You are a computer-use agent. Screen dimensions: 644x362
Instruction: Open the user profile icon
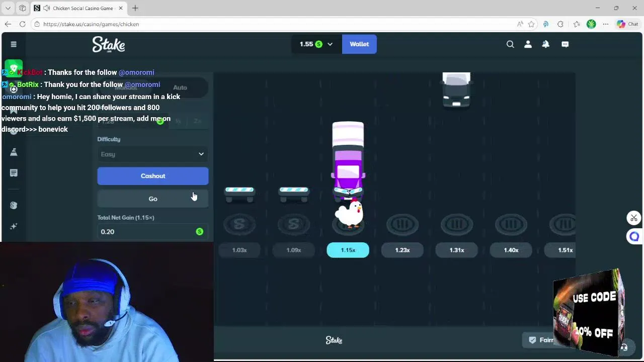click(x=528, y=44)
